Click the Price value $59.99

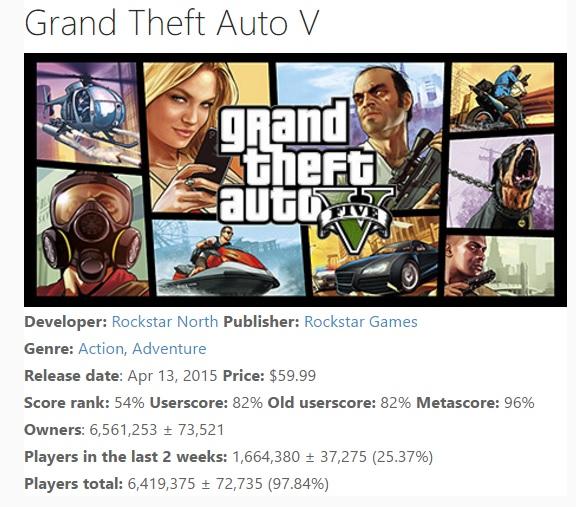[292, 376]
